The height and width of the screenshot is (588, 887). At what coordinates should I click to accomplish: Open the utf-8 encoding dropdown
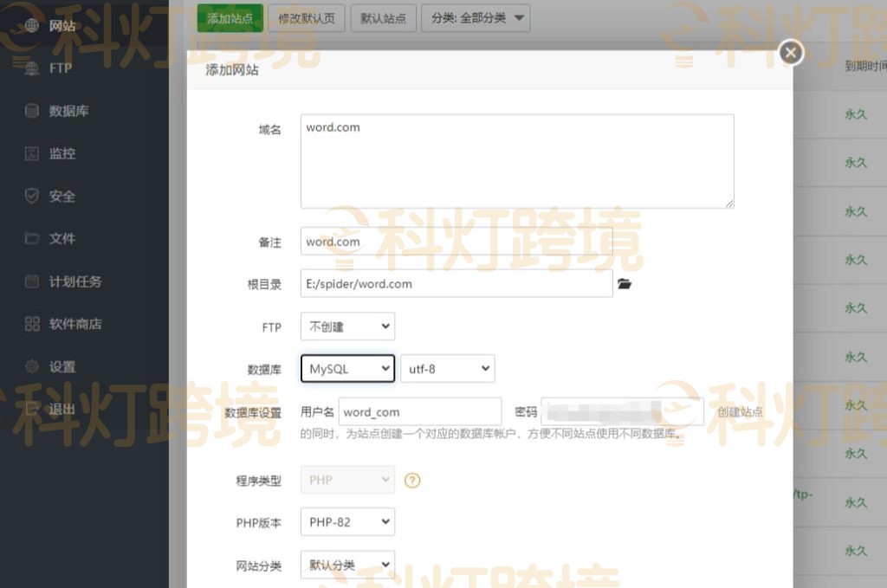point(448,369)
